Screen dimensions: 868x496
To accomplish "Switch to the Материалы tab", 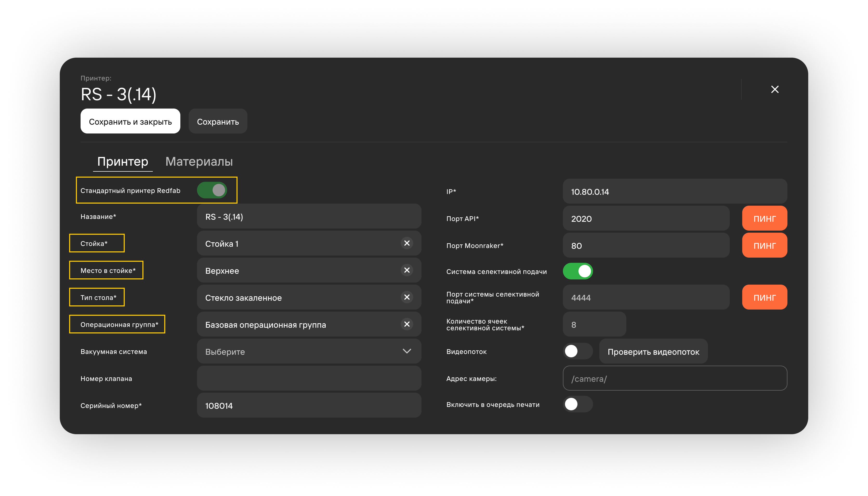I will click(x=199, y=162).
